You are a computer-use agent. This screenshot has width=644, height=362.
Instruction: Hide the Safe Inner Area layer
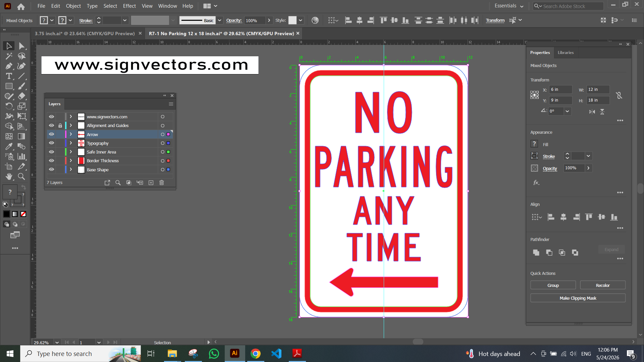pyautogui.click(x=51, y=152)
